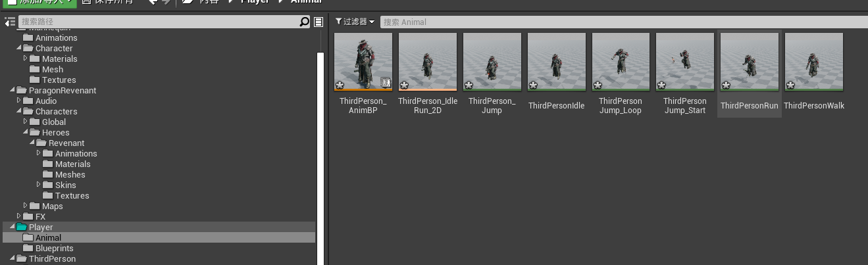Select the ThirdPersonJump_Loop asset thumbnail
Image resolution: width=868 pixels, height=265 pixels.
(x=621, y=62)
